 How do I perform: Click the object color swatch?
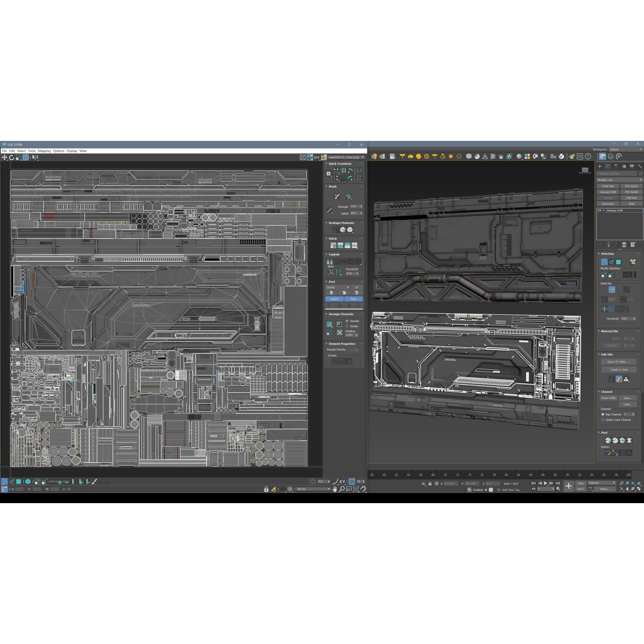[641, 174]
